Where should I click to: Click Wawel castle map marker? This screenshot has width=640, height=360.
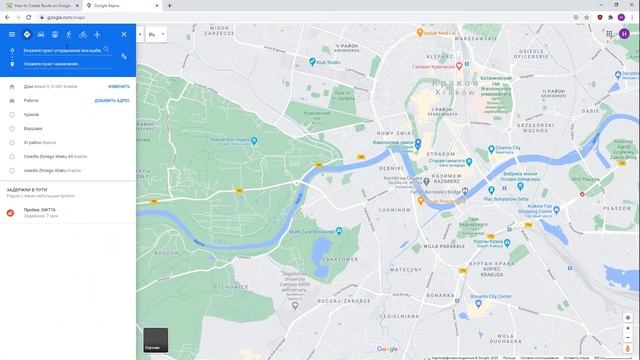(418, 143)
